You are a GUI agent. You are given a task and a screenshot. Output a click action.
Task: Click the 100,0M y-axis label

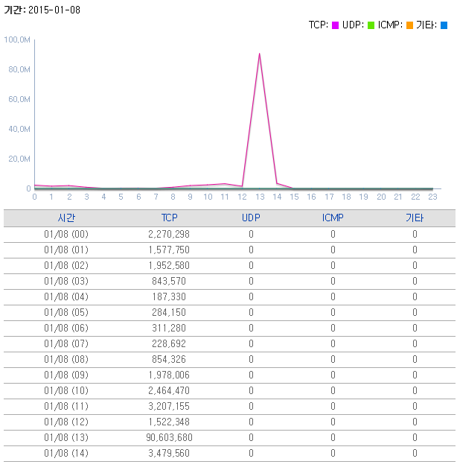coord(17,39)
